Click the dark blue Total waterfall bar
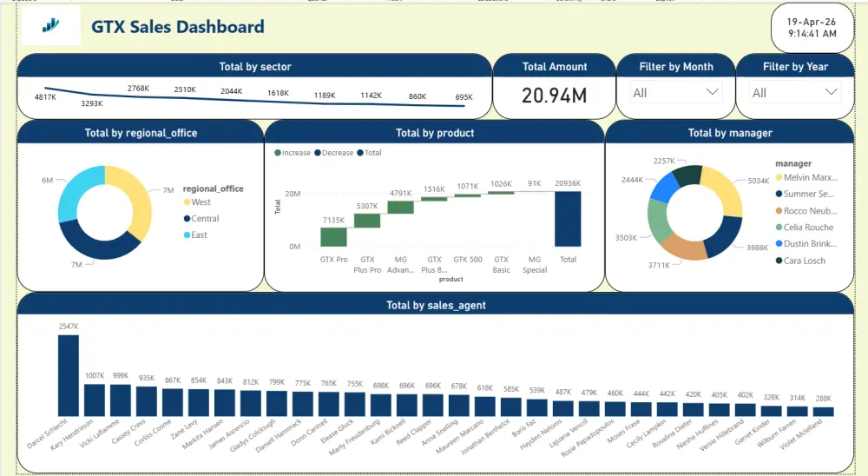This screenshot has height=476, width=868. (x=568, y=219)
